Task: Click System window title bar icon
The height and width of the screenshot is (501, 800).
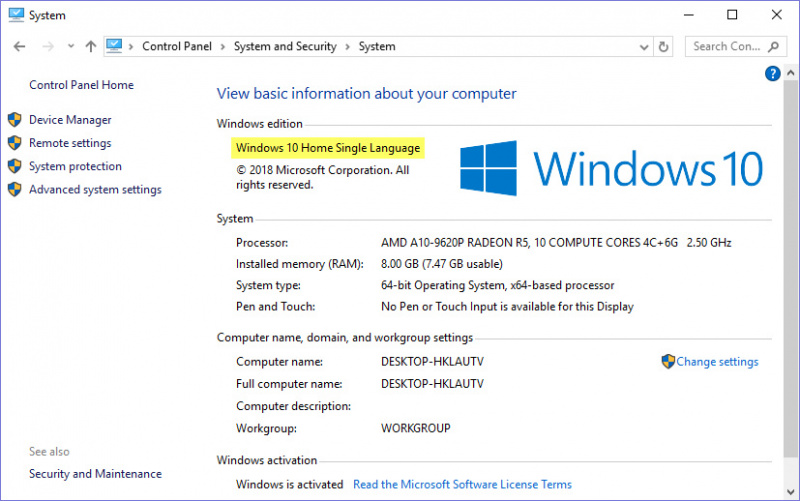Action: (16, 15)
